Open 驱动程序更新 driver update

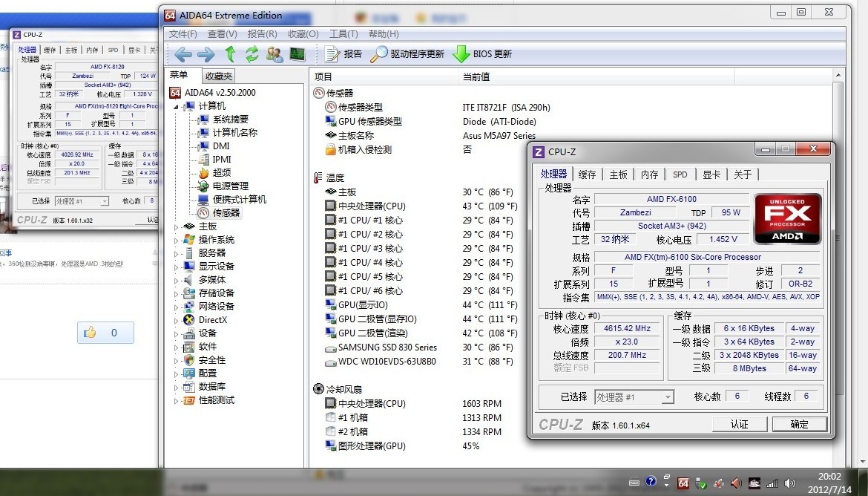click(x=407, y=54)
